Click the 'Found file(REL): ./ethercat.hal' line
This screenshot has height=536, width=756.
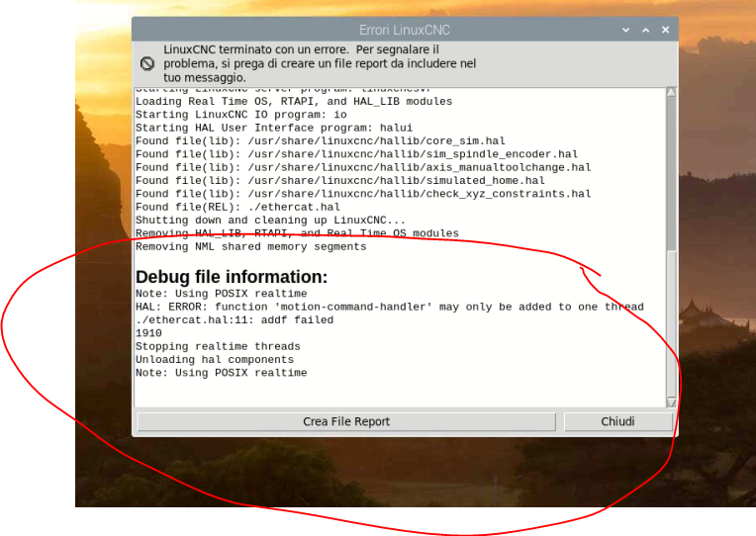pyautogui.click(x=237, y=207)
